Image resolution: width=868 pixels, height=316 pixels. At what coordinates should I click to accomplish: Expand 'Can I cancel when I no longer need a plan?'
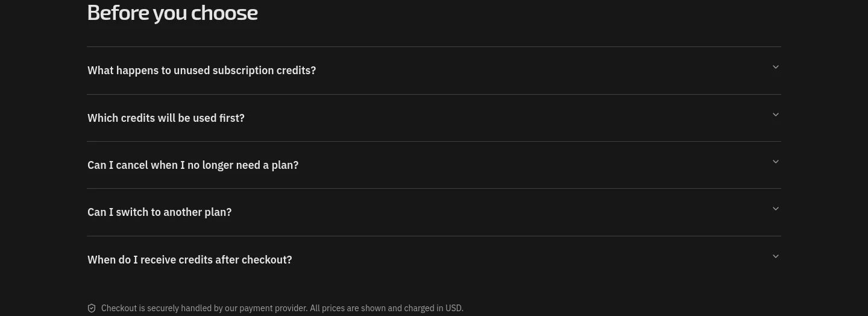coord(434,165)
